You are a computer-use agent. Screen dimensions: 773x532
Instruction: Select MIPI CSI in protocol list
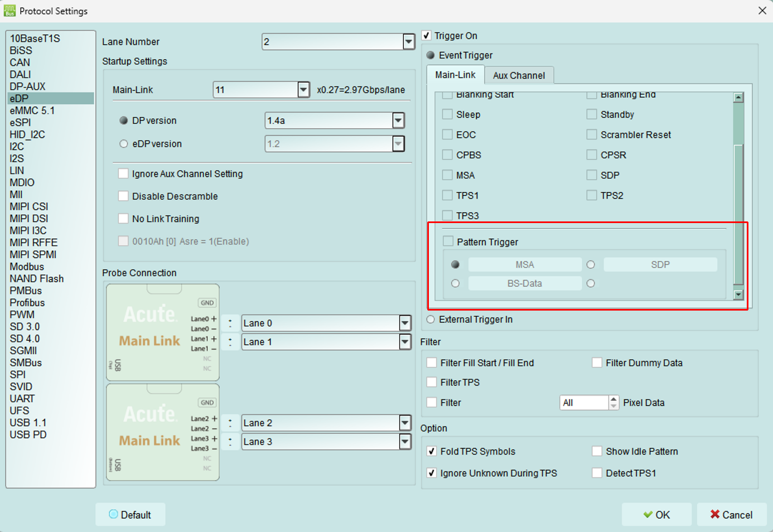tap(50, 206)
